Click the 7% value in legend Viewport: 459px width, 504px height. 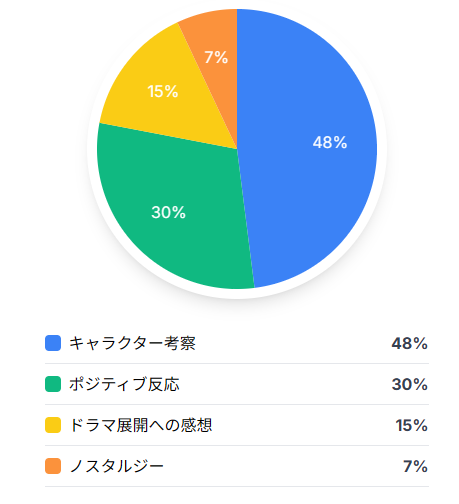415,466
